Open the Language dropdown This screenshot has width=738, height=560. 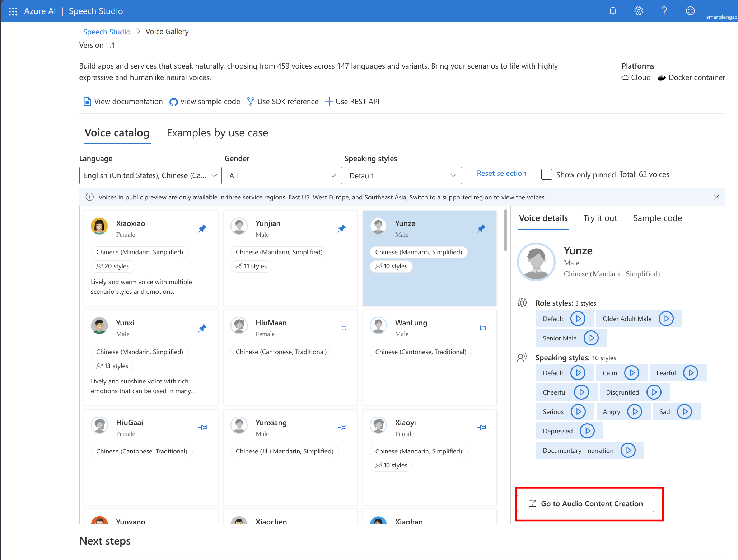(x=150, y=175)
